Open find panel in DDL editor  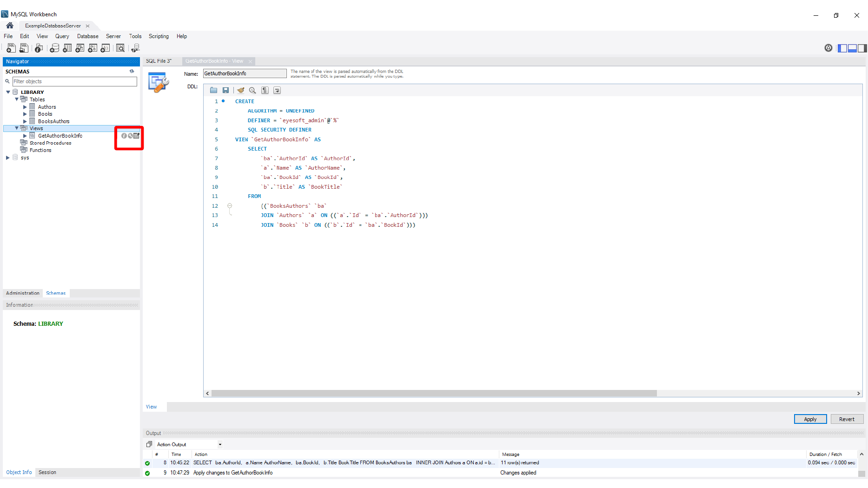click(x=252, y=90)
